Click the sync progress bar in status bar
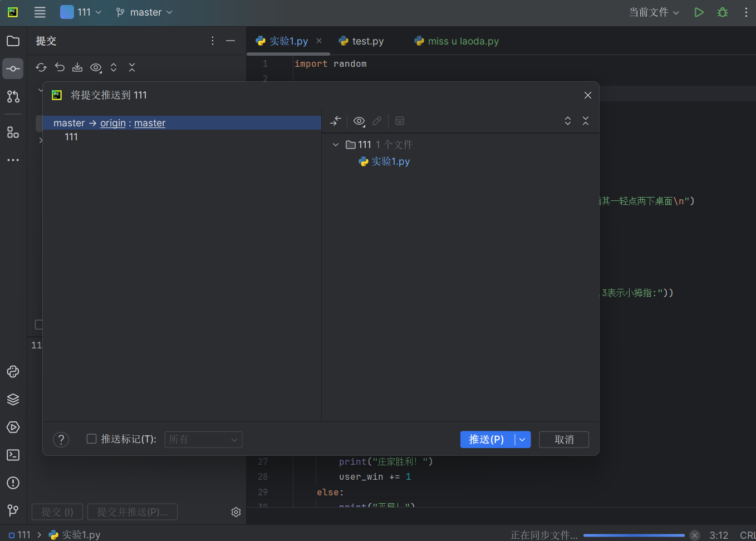 point(634,535)
